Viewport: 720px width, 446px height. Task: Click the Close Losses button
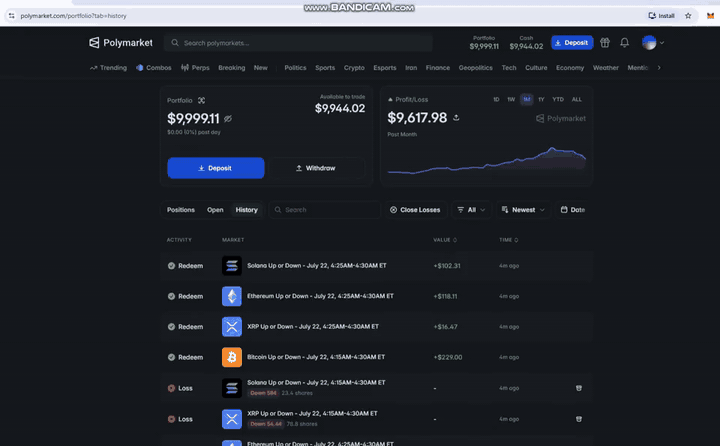[415, 210]
